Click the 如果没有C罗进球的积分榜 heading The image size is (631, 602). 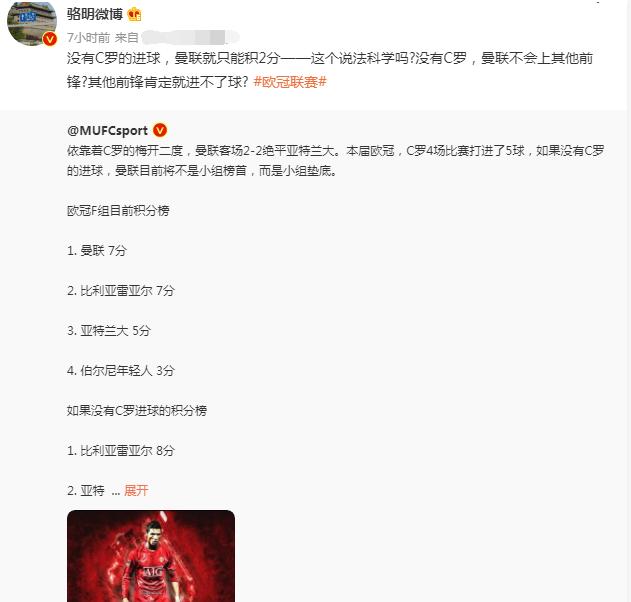point(137,410)
